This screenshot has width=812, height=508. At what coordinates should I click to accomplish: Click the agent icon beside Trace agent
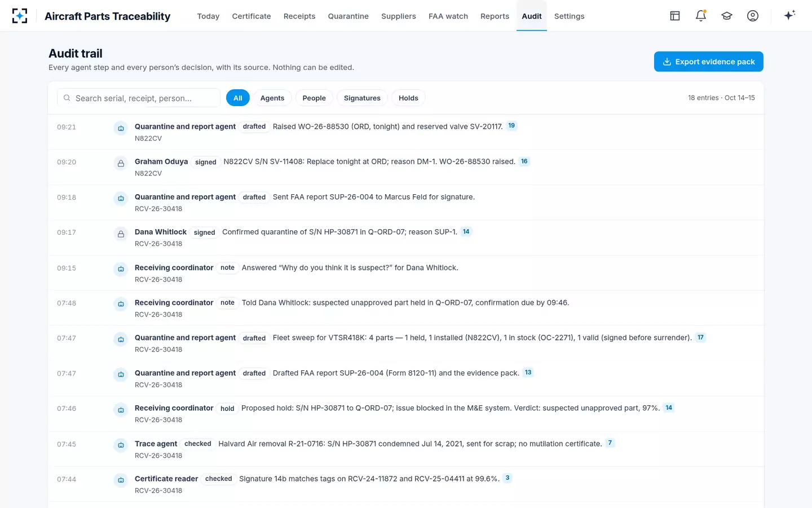point(121,445)
